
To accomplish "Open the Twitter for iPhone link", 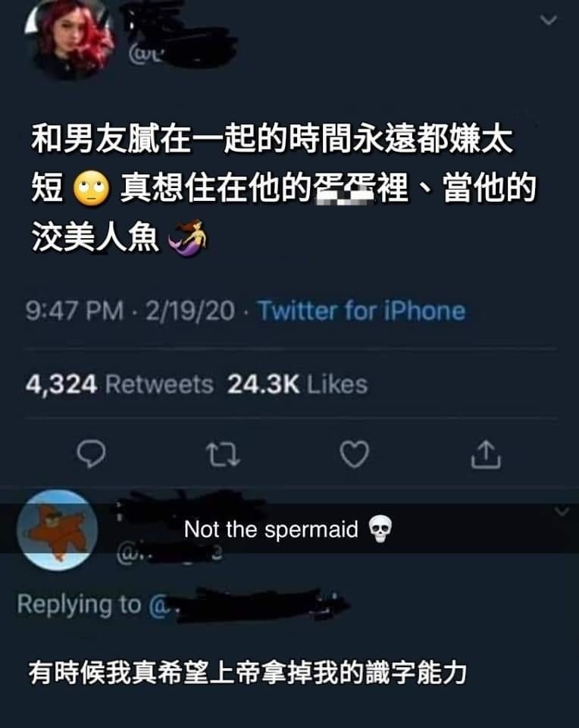I will [x=361, y=311].
